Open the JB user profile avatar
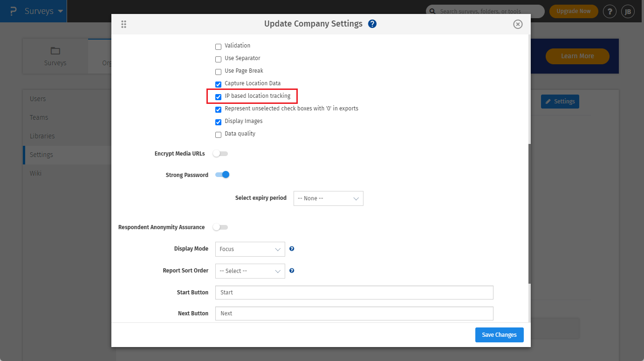The width and height of the screenshot is (644, 361). [628, 12]
